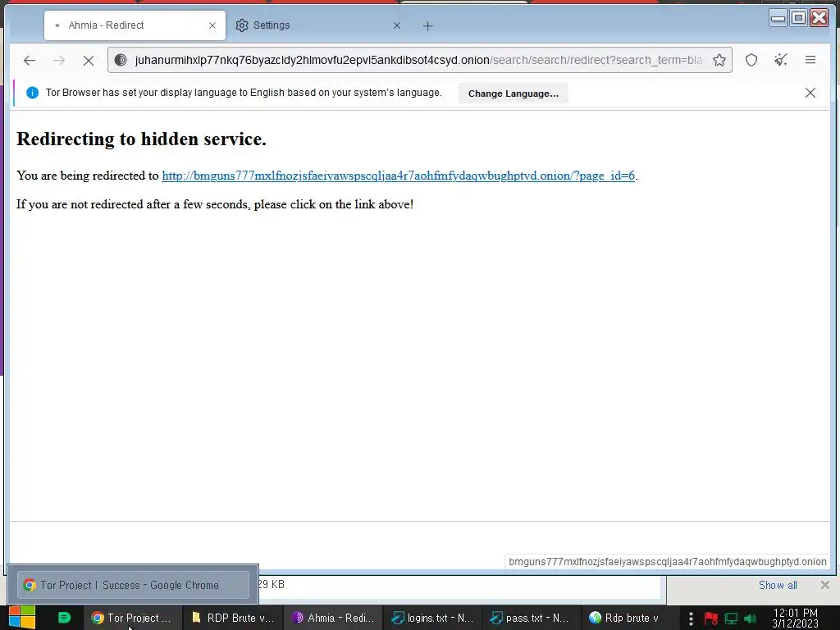
Task: Open the RDP Brute folder taskbar item
Action: 233,618
